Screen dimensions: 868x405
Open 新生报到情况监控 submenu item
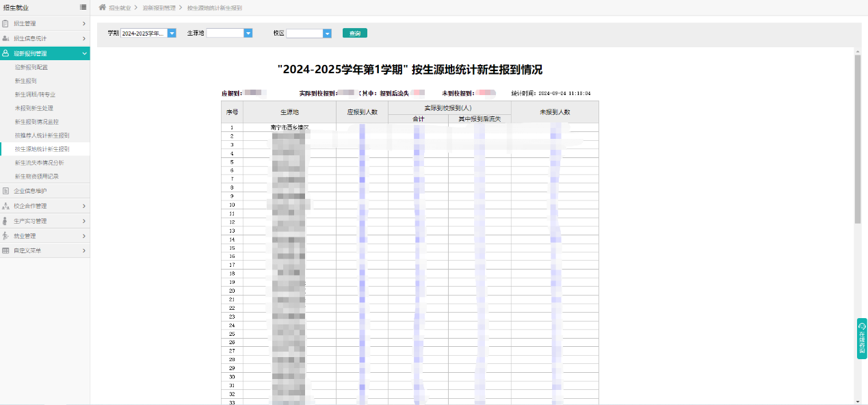point(37,122)
